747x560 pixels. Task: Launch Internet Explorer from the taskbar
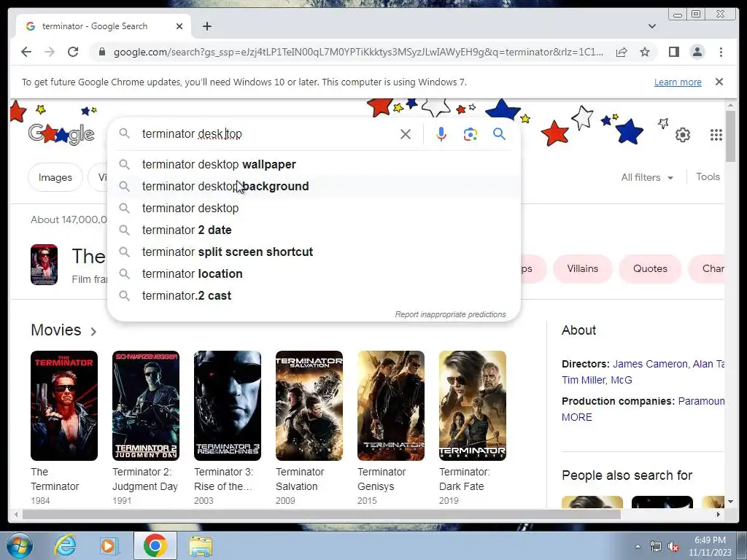pyautogui.click(x=65, y=545)
